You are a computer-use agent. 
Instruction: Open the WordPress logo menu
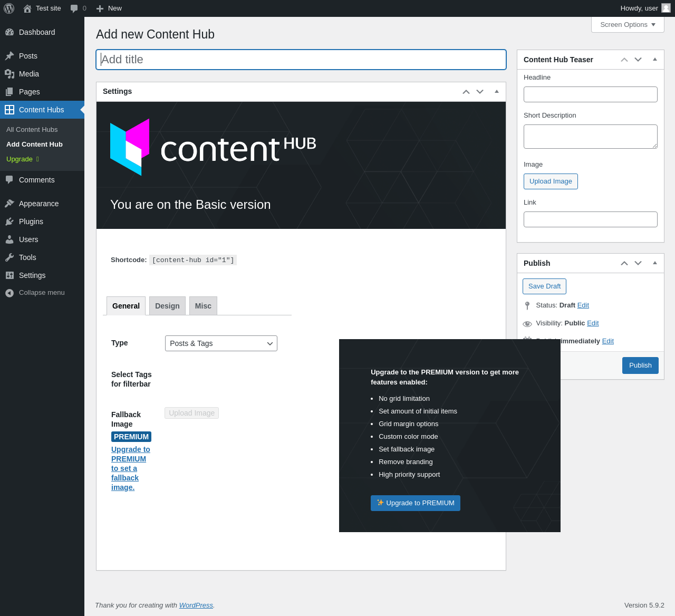pos(9,8)
